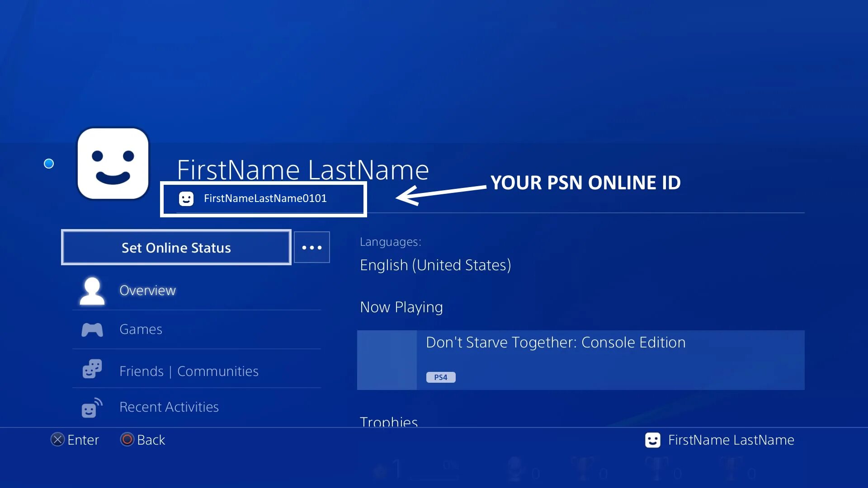Viewport: 868px width, 488px height.
Task: Select the FirstNameLastName0101 online ID text
Action: pos(265,198)
